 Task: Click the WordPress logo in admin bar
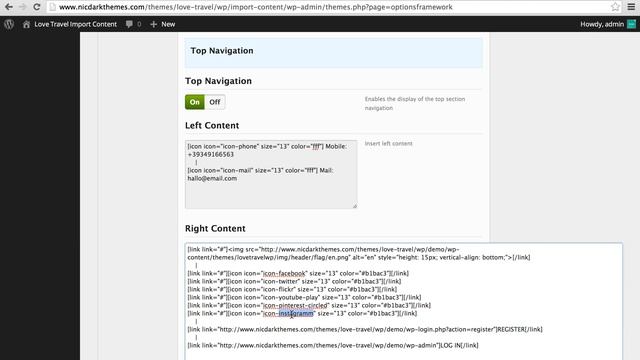click(9, 24)
